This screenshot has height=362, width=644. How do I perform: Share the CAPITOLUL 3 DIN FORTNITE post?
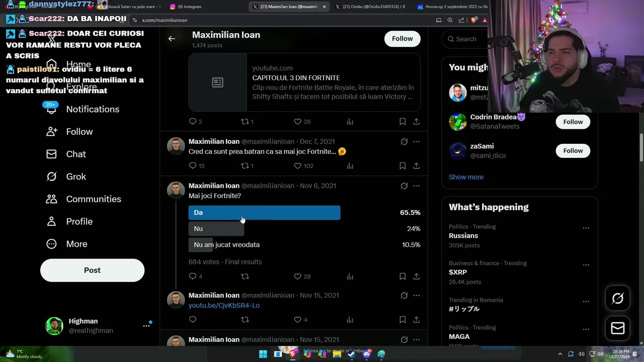click(x=417, y=122)
